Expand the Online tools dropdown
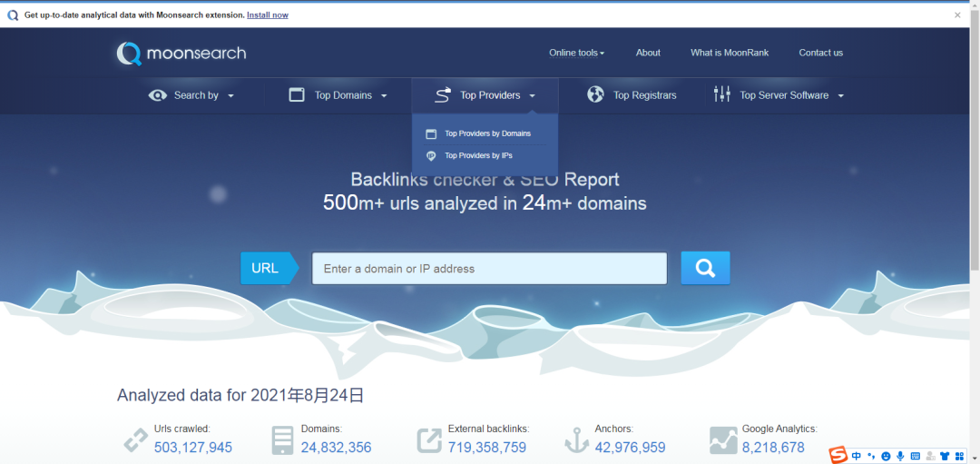The height and width of the screenshot is (464, 980). 576,53
